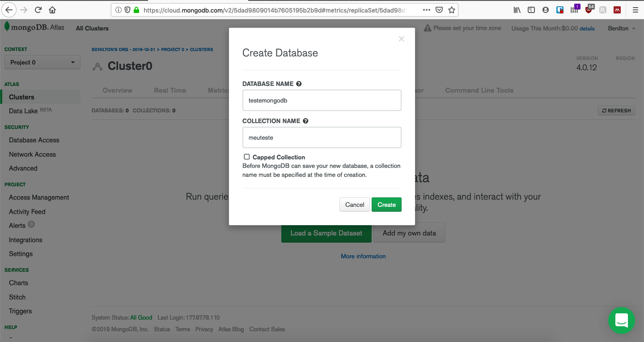Select Clusters in the sidebar
The height and width of the screenshot is (342, 644).
pos(21,97)
